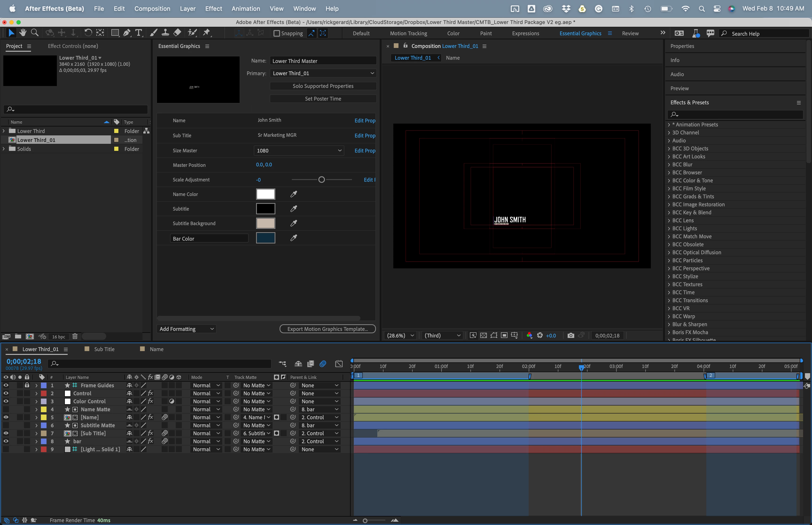Viewport: 812px width, 525px height.
Task: Click Solo Supported Properties button
Action: pos(323,86)
